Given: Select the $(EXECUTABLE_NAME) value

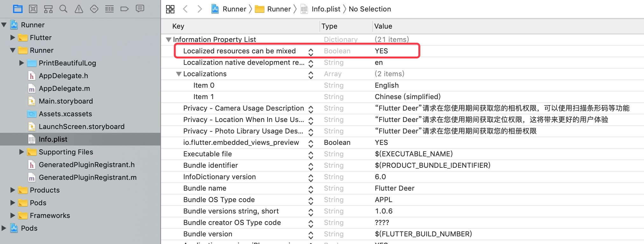Looking at the screenshot, I should click(x=414, y=154).
